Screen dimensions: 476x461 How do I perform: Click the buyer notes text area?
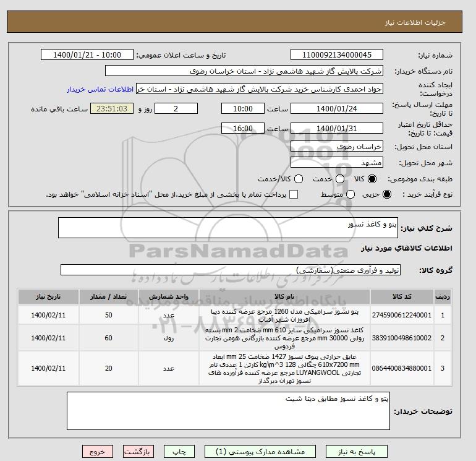[x=228, y=411]
